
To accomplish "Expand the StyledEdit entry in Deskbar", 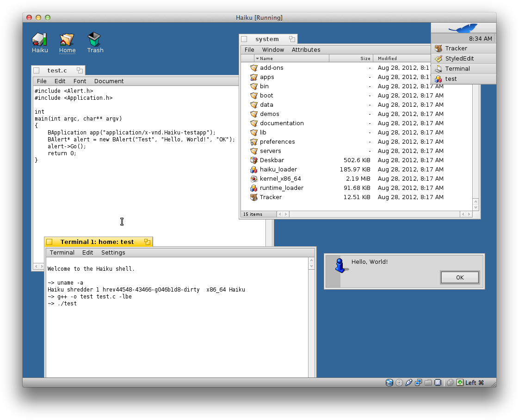I will 459,59.
